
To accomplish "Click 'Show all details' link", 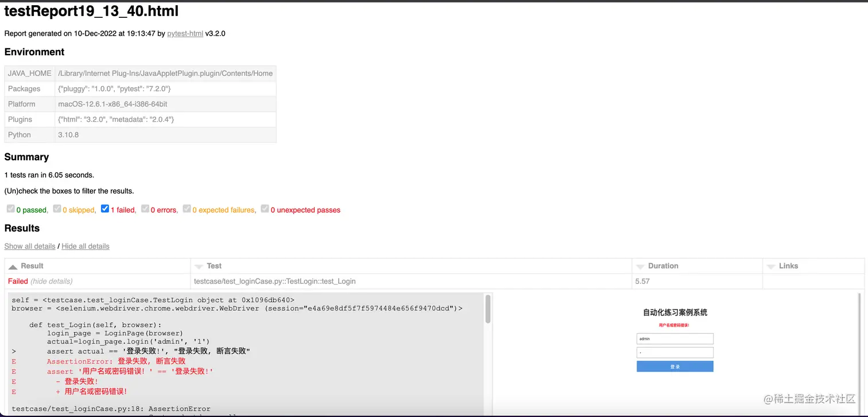I will 30,246.
